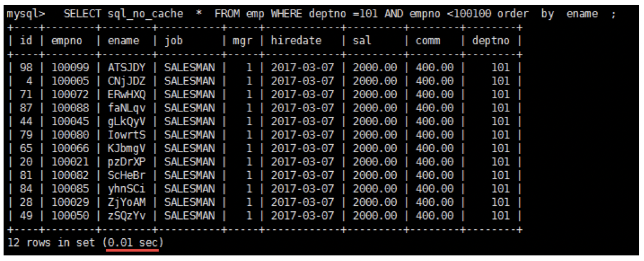Click empno value 100005
Image resolution: width=644 pixels, height=261 pixels.
[70, 81]
